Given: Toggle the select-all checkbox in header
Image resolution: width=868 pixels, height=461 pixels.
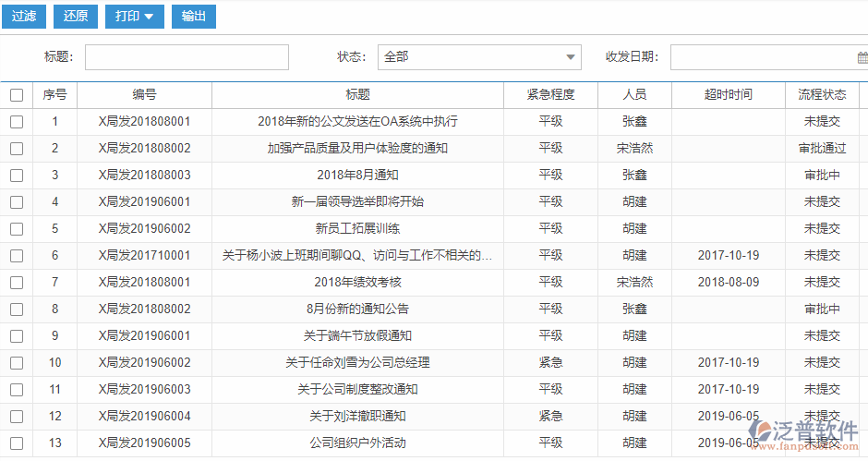Looking at the screenshot, I should 17,95.
